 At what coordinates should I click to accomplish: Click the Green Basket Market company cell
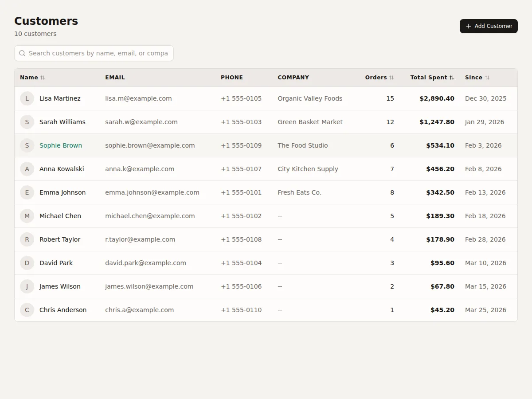pos(310,122)
